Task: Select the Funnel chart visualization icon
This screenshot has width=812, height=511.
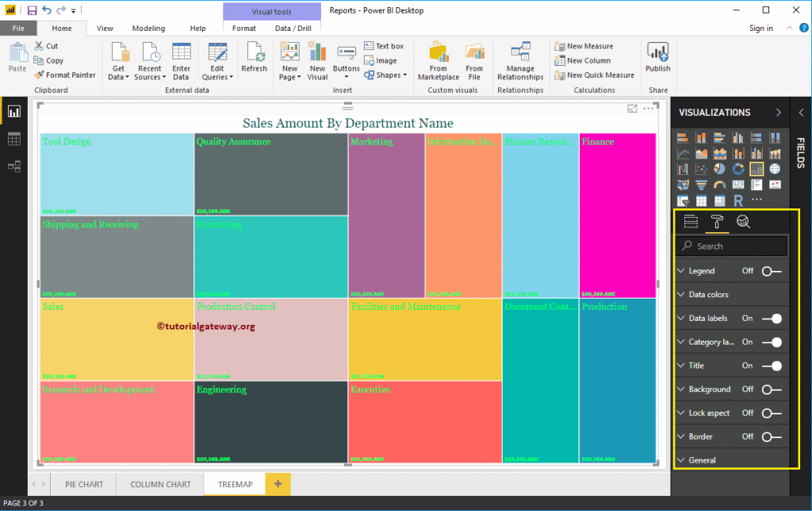Action: pos(702,184)
